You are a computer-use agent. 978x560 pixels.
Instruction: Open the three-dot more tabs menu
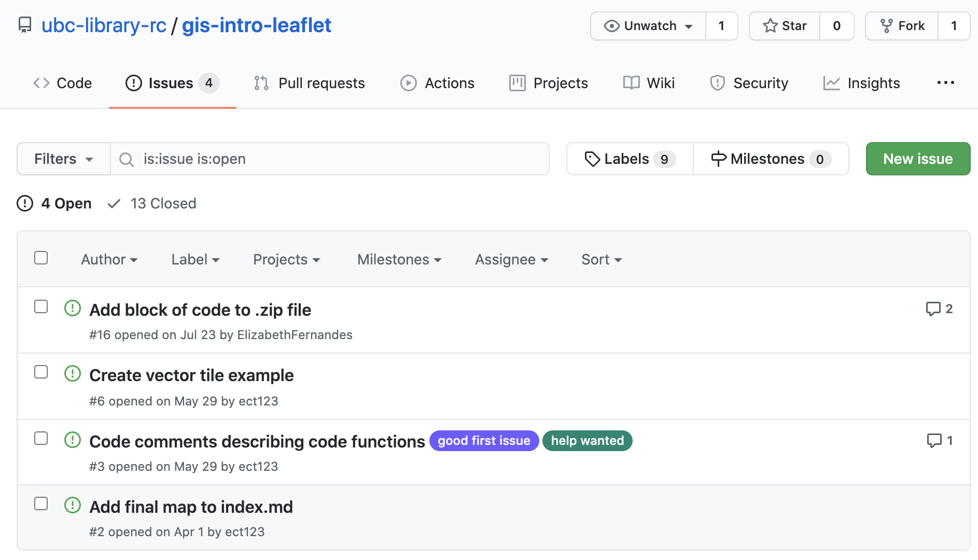945,83
